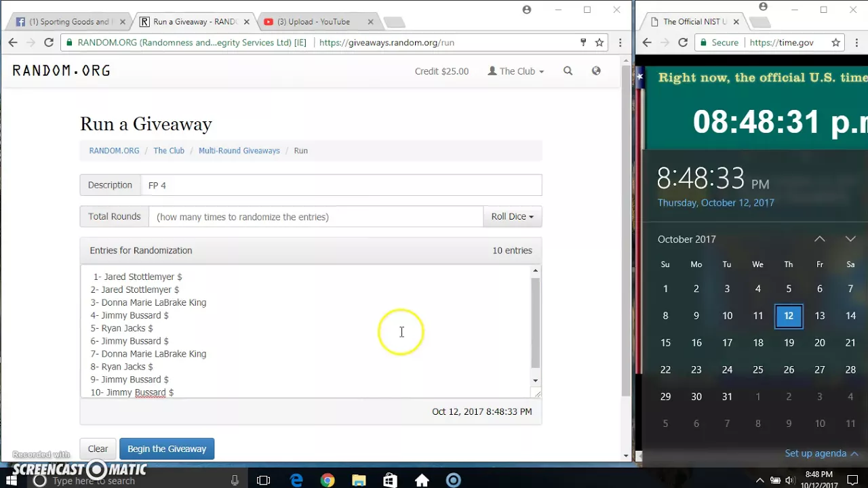868x488 pixels.
Task: Open the Action Center notifications icon
Action: [854, 481]
